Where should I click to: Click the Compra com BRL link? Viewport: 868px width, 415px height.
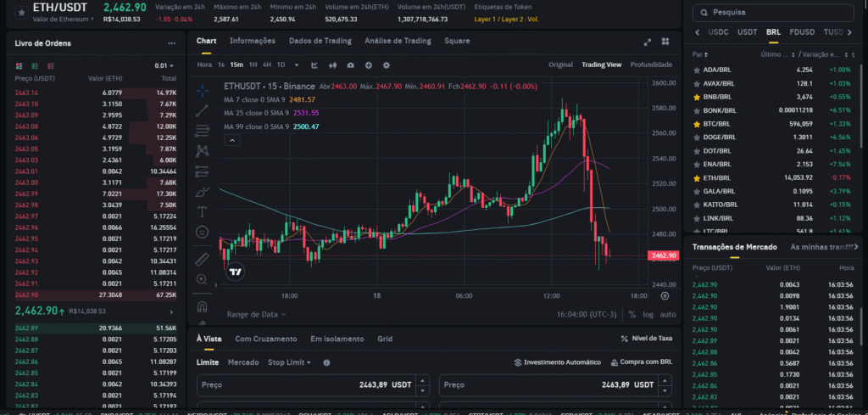pyautogui.click(x=642, y=362)
